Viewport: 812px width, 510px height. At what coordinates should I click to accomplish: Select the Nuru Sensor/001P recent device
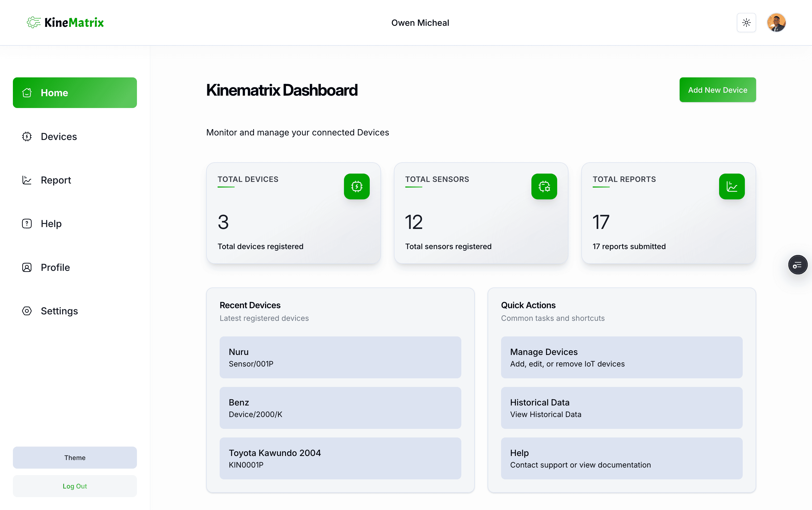[340, 357]
